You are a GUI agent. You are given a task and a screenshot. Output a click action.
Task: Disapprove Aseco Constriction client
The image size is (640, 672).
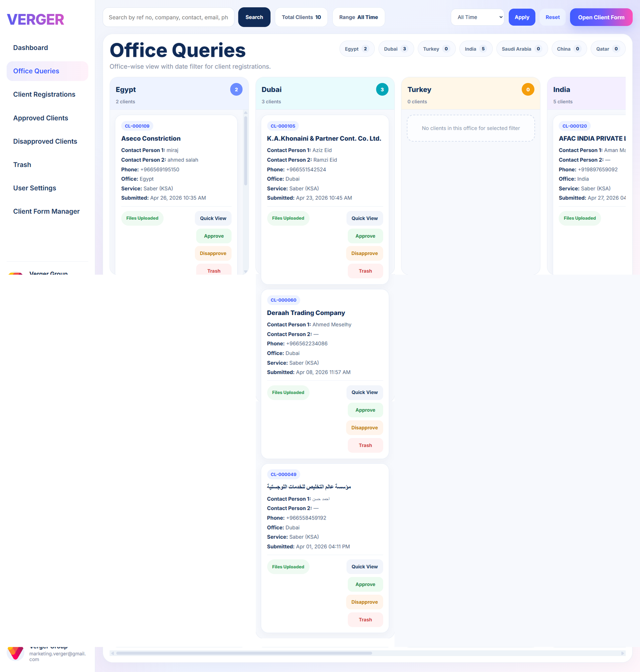(213, 253)
